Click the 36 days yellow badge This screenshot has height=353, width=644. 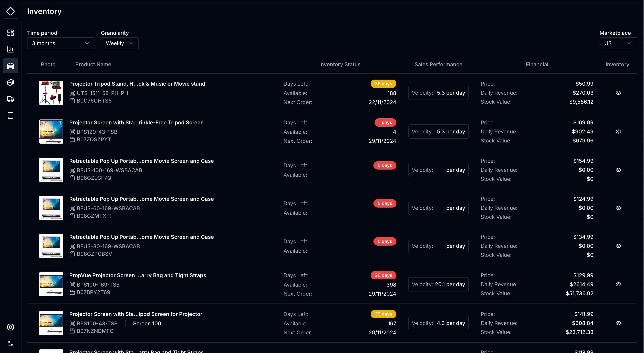tap(383, 84)
